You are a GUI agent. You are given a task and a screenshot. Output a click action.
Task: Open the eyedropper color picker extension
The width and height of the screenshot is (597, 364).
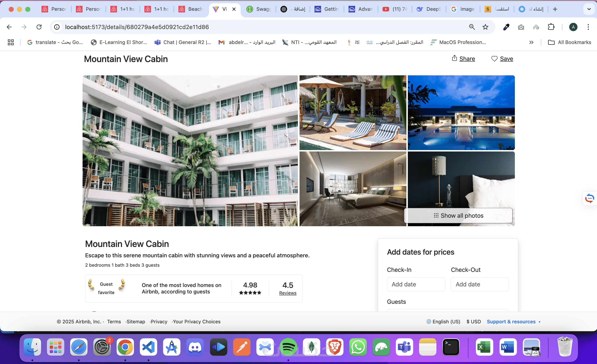(x=506, y=27)
